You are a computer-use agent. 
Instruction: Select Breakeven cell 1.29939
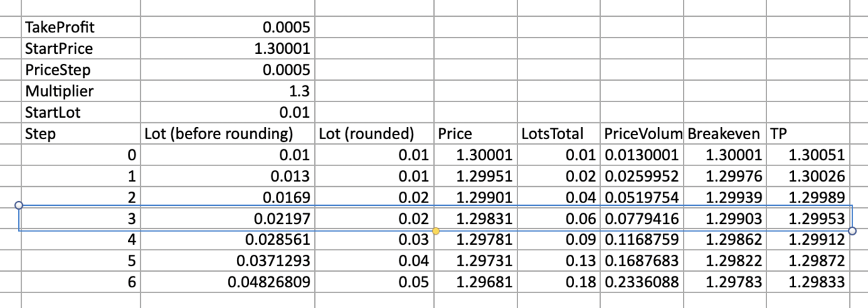pos(725,198)
